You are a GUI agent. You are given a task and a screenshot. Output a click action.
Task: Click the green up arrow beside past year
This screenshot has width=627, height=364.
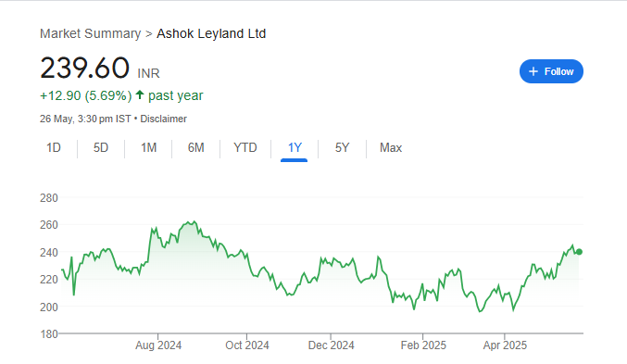point(140,94)
